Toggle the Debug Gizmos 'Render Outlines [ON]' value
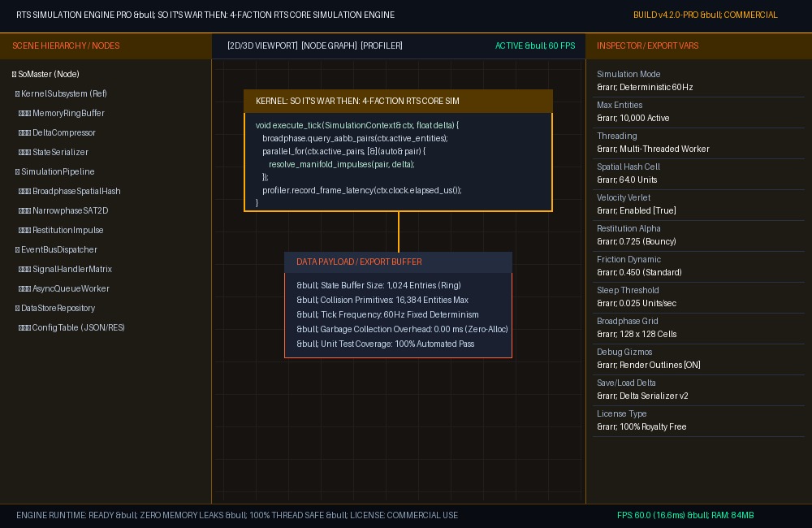The height and width of the screenshot is (528, 812). coord(648,365)
